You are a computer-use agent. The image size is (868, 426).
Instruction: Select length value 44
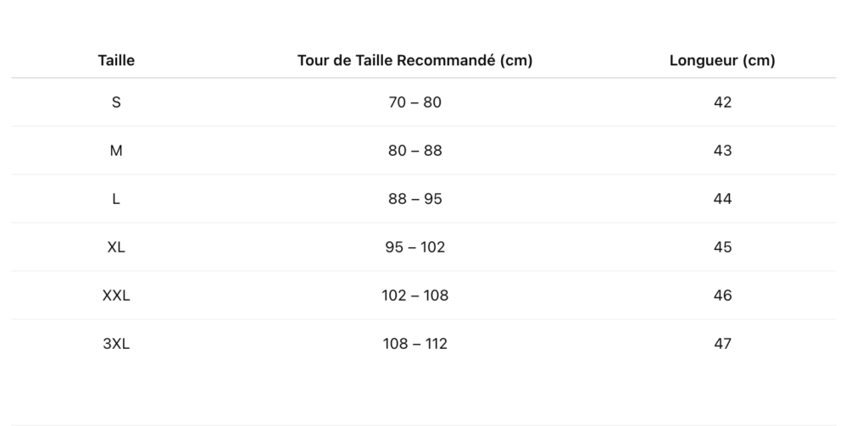[722, 199]
